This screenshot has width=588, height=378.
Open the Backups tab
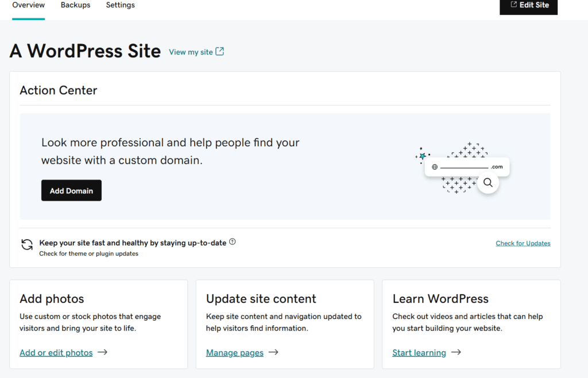click(75, 5)
